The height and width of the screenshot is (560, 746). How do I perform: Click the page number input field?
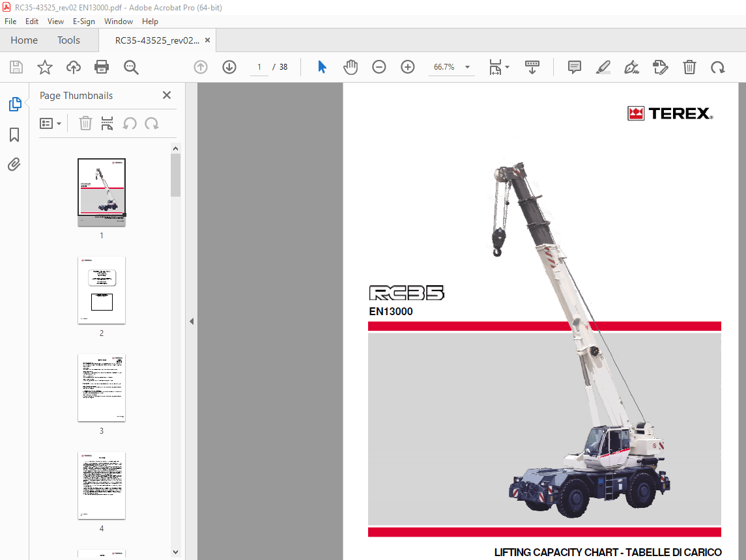[259, 67]
